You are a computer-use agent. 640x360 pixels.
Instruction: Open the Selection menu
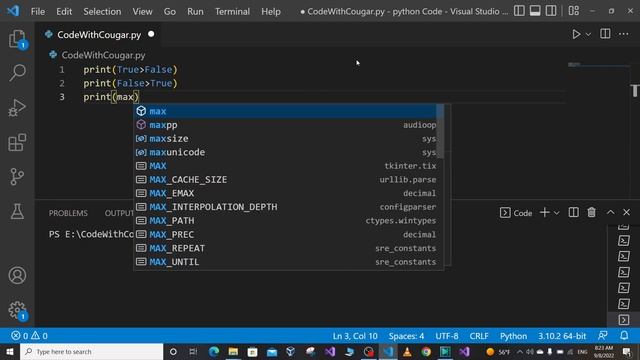[x=102, y=11]
